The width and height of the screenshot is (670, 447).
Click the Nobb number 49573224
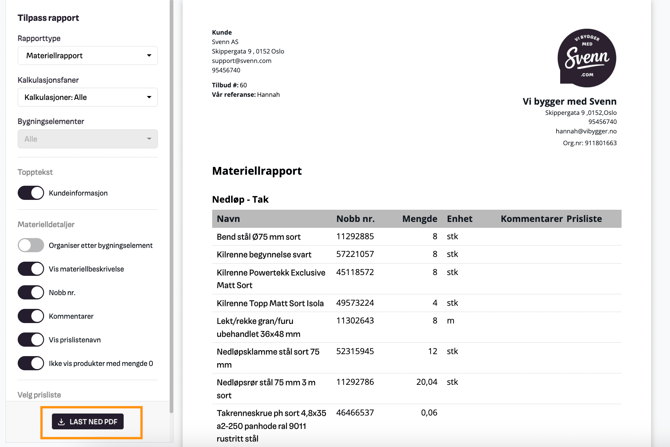click(355, 303)
